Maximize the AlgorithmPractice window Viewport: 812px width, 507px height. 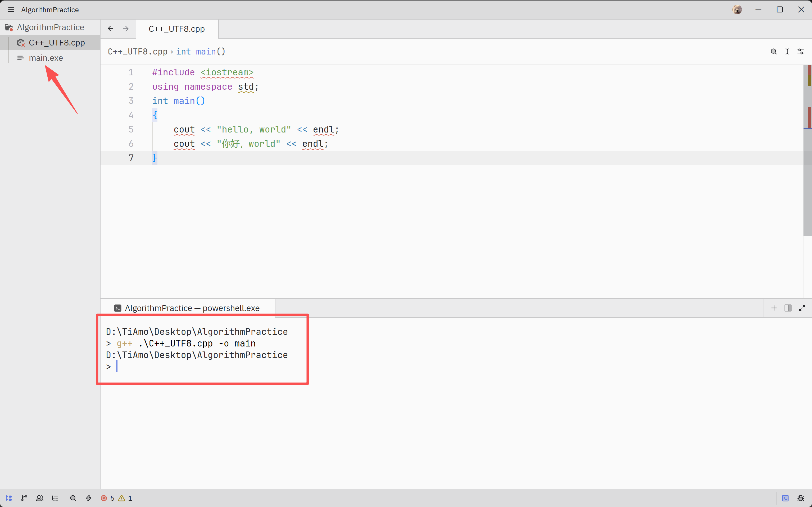point(780,10)
